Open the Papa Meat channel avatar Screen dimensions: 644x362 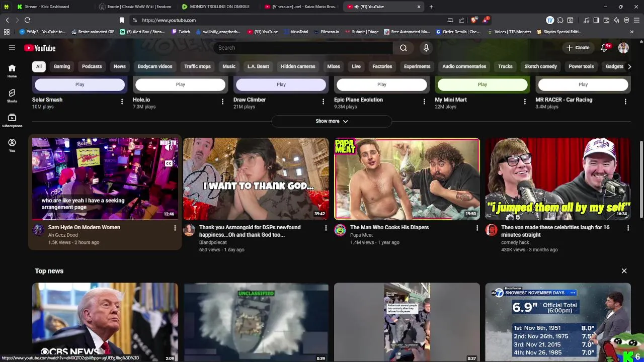[340, 230]
